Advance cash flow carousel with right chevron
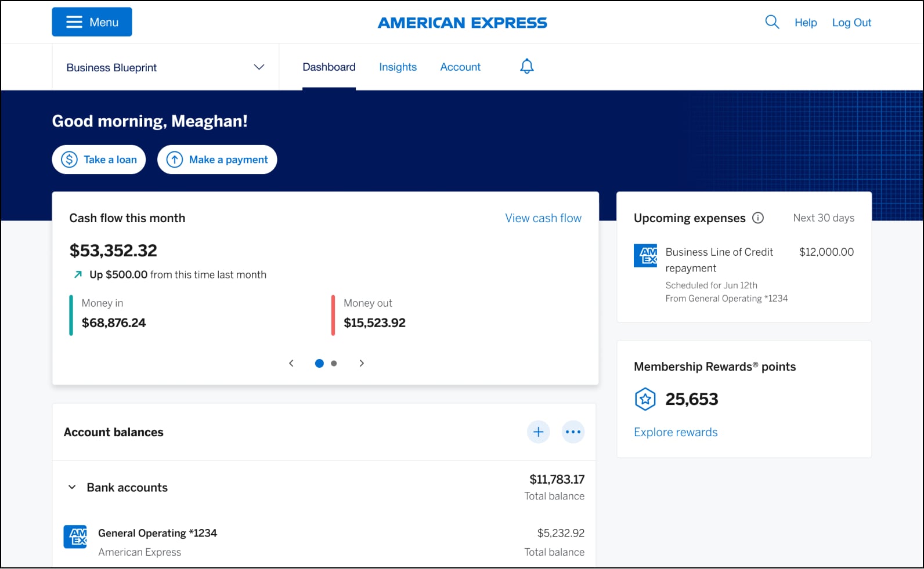The image size is (924, 569). pos(362,363)
